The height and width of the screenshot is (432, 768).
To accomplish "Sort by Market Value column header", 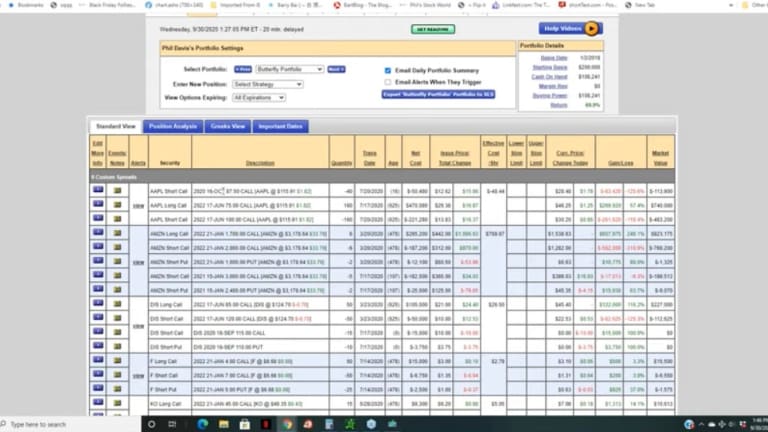I will click(x=660, y=158).
